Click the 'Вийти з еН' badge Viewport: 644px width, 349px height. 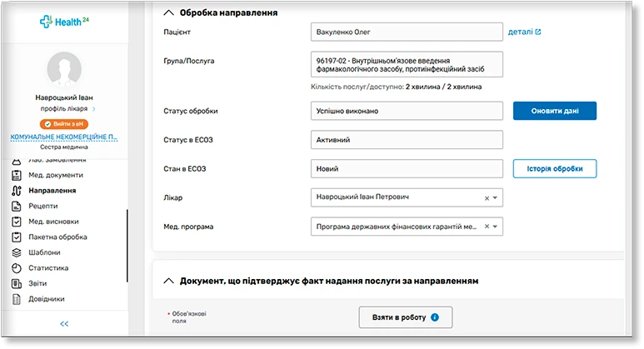tap(64, 124)
